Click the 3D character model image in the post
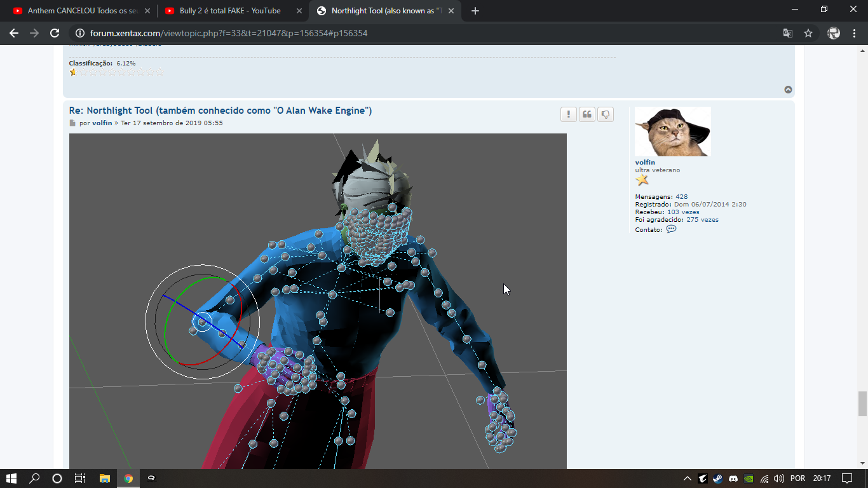Screen dimensions: 868x488 pos(318,301)
